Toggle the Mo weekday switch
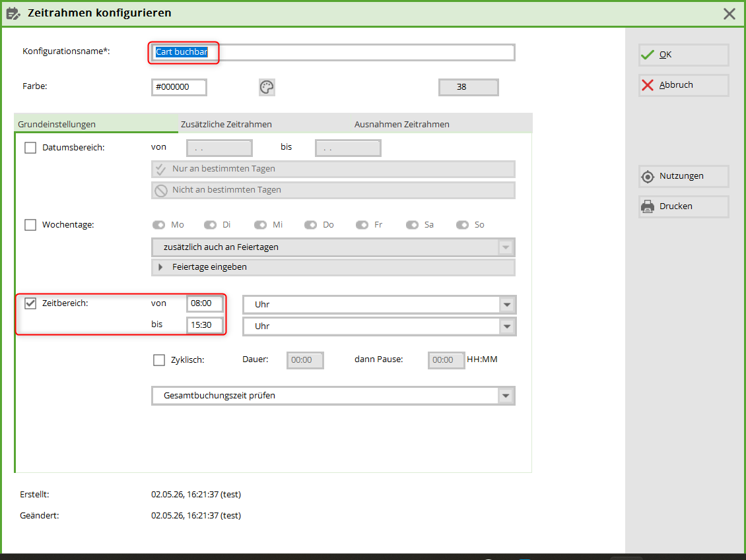Image resolution: width=746 pixels, height=560 pixels. coord(158,225)
